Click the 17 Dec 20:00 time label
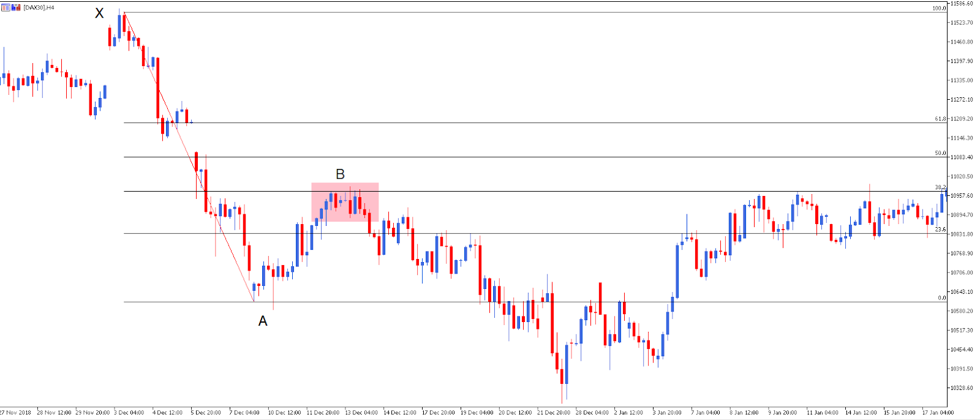 (x=439, y=413)
